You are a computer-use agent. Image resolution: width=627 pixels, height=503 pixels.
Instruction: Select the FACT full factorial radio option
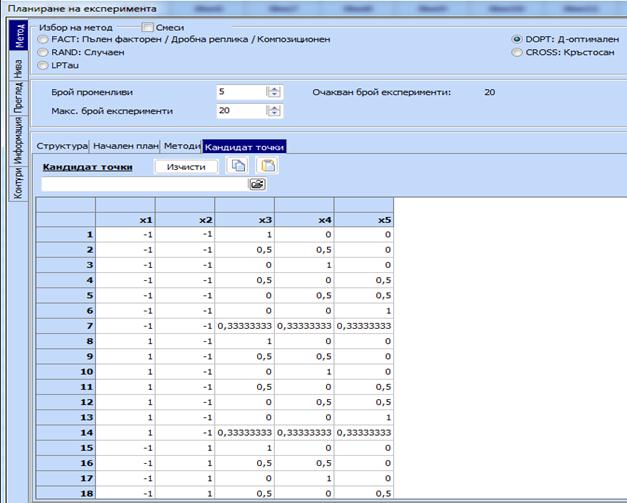pos(42,39)
